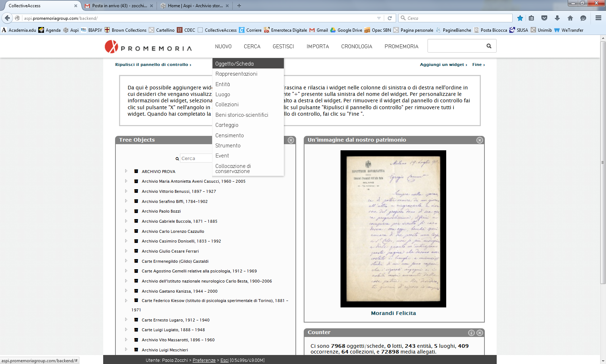Reload the page with refresh icon
The height and width of the screenshot is (364, 606).
(390, 18)
